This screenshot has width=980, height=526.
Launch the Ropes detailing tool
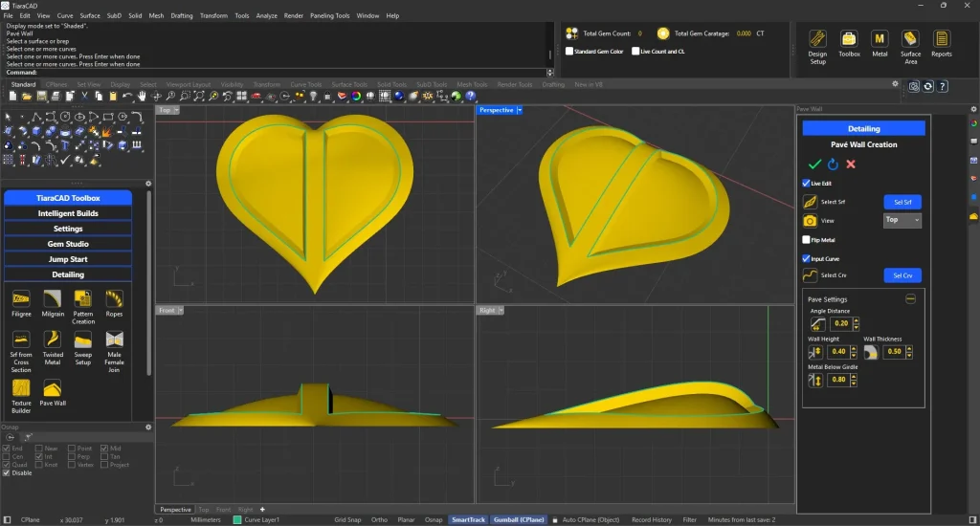pyautogui.click(x=114, y=298)
